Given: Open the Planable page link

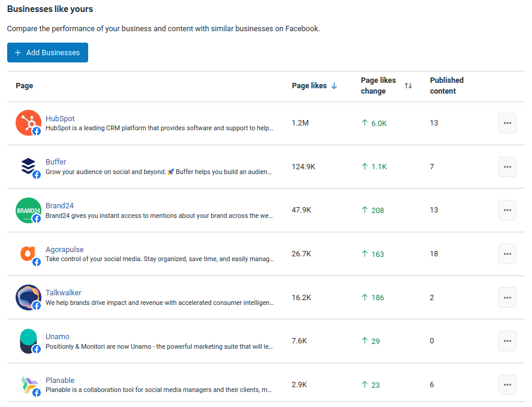Looking at the screenshot, I should coord(60,380).
